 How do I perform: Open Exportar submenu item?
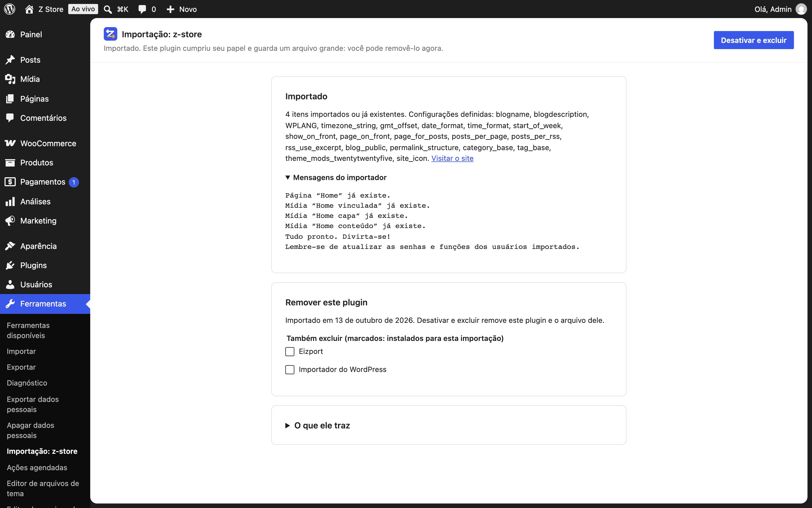(21, 367)
